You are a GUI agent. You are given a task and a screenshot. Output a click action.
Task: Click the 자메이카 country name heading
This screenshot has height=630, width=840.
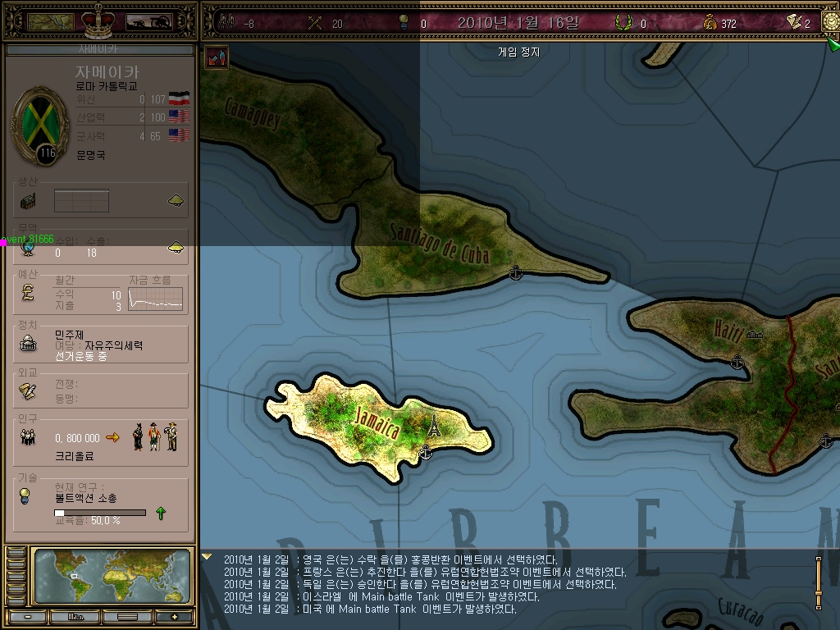pyautogui.click(x=107, y=72)
